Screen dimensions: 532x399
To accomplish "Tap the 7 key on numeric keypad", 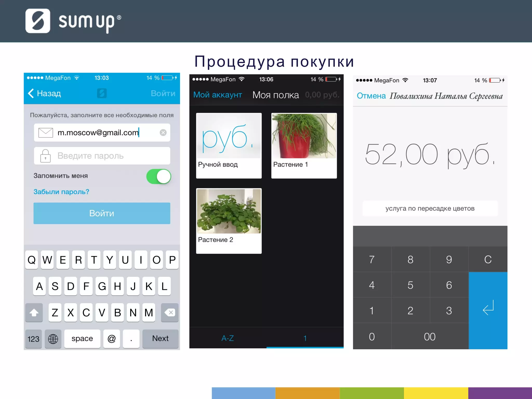I will pos(372,259).
